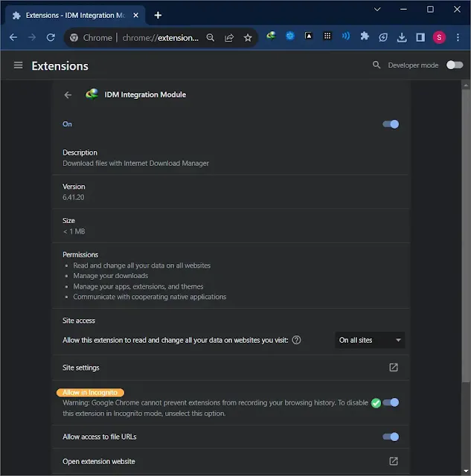Click the vertical scrollbar thumb

tap(466, 237)
